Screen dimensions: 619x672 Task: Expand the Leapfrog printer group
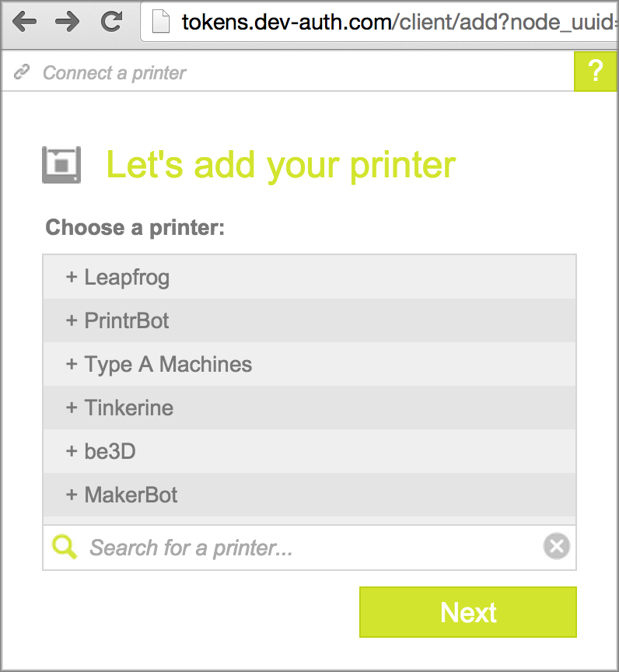pyautogui.click(x=117, y=277)
